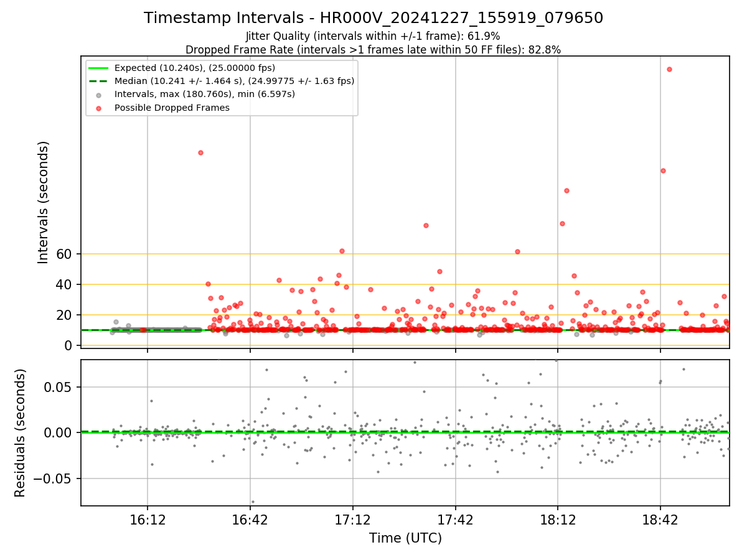Click the red dot marker in legend
The image size is (747, 560).
[98, 108]
